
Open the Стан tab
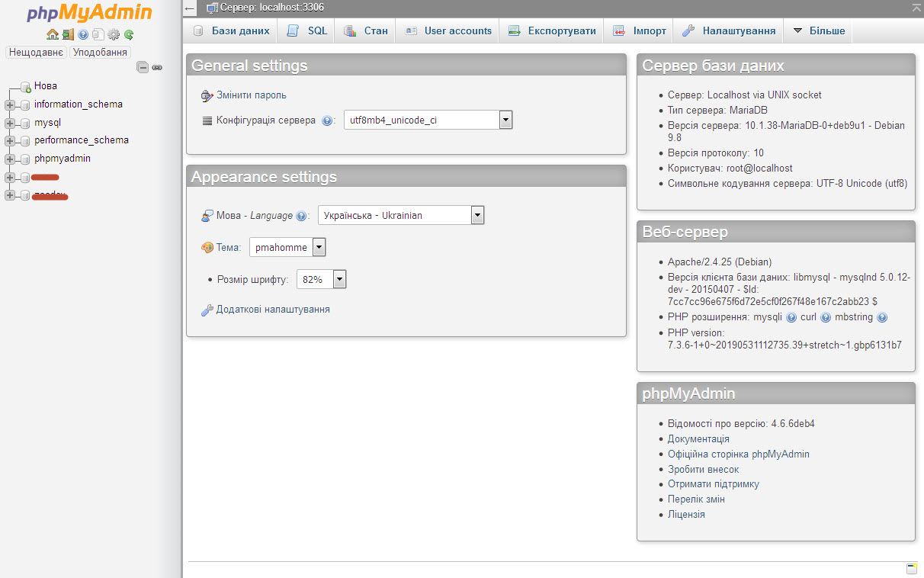(x=366, y=31)
